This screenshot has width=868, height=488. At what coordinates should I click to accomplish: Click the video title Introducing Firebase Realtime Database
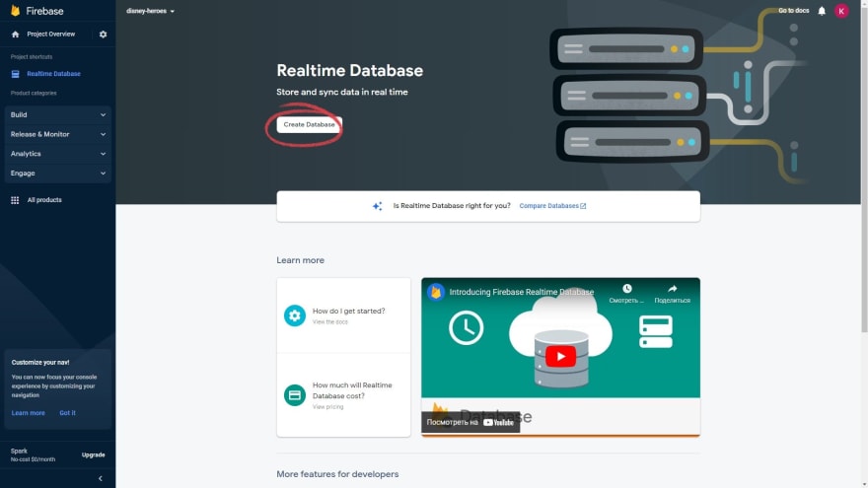(x=522, y=292)
